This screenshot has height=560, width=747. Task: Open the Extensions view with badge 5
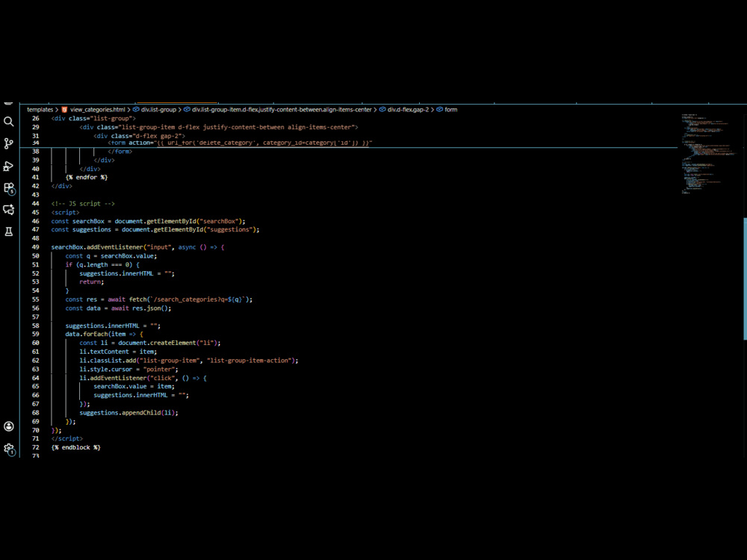point(9,188)
